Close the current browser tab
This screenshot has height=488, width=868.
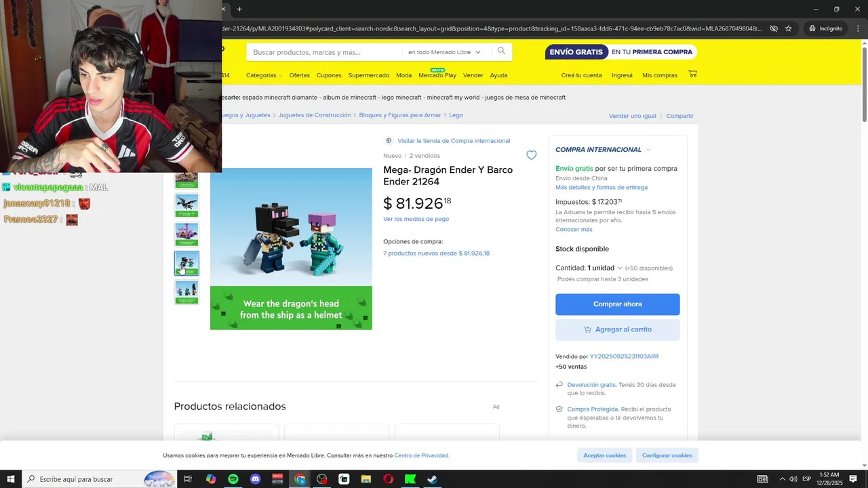(x=223, y=9)
